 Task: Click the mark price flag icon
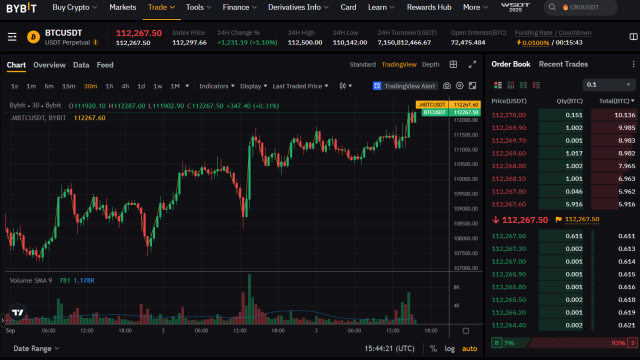558,220
